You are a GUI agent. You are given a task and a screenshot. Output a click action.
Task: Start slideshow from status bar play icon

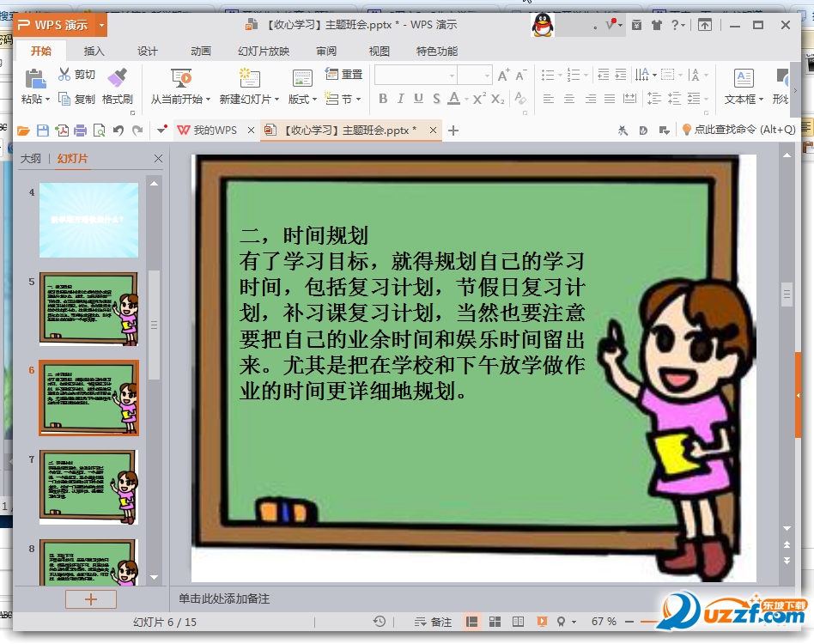543,622
